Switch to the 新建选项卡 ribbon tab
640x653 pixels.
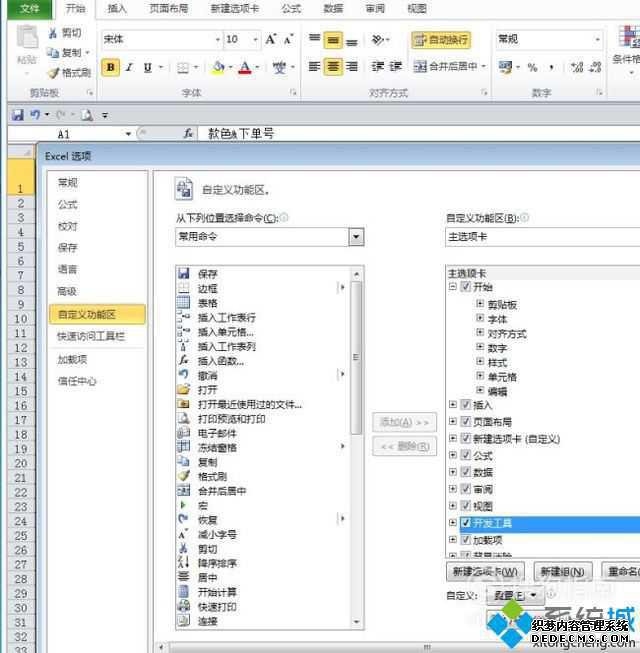tap(234, 9)
